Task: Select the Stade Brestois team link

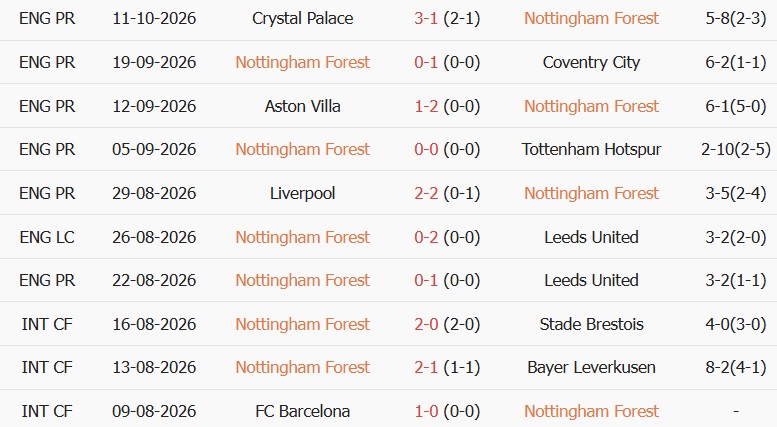Action: click(591, 324)
